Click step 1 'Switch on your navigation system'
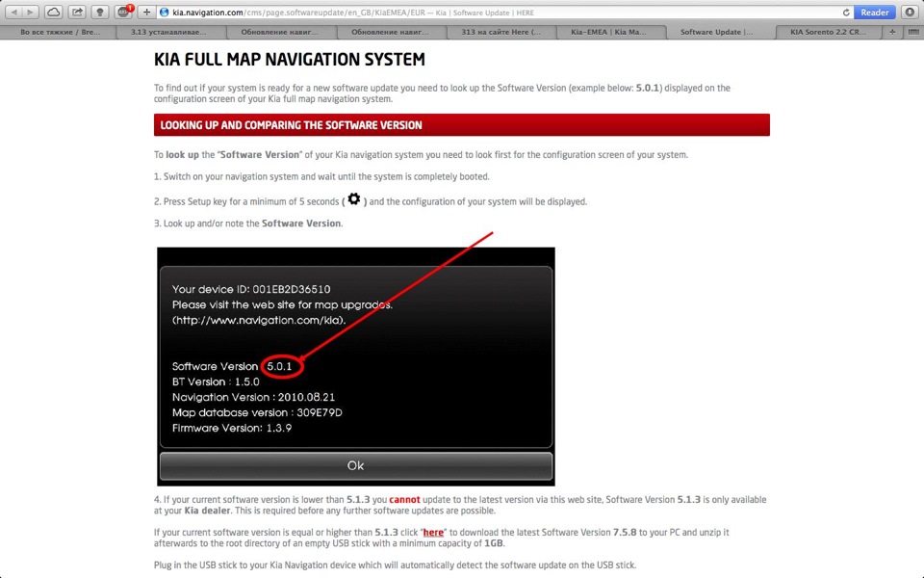The image size is (924, 578). pyautogui.click(x=321, y=176)
